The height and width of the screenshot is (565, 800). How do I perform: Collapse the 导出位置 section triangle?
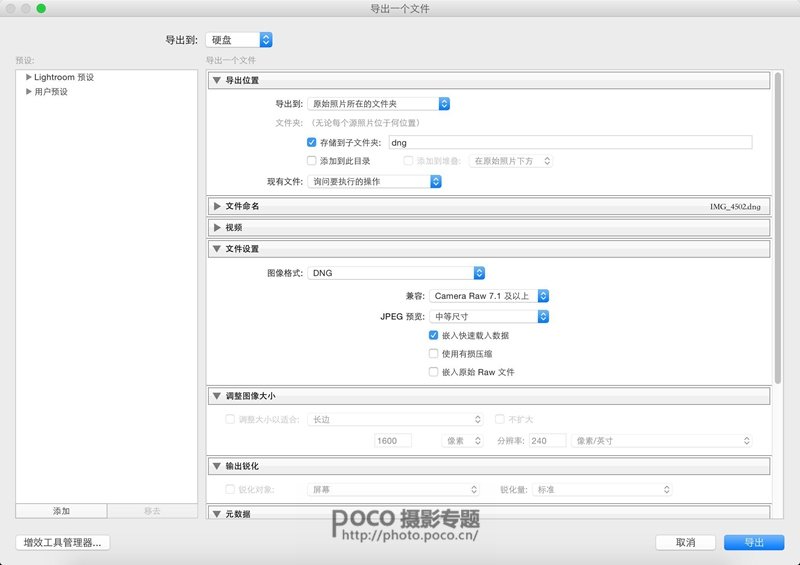point(217,81)
